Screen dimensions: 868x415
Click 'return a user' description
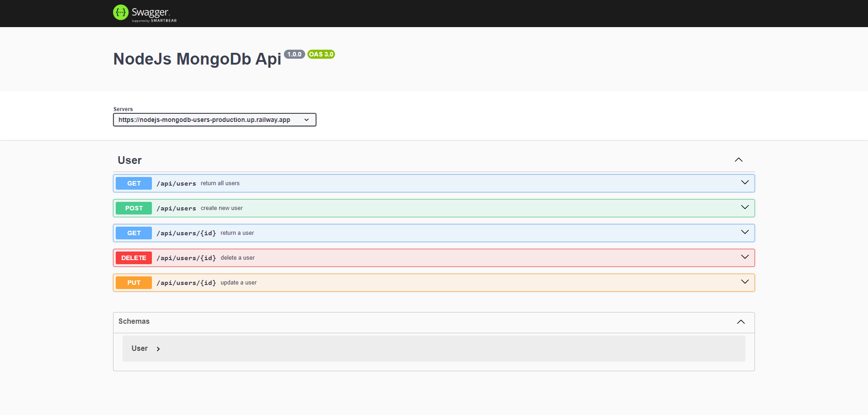click(237, 233)
